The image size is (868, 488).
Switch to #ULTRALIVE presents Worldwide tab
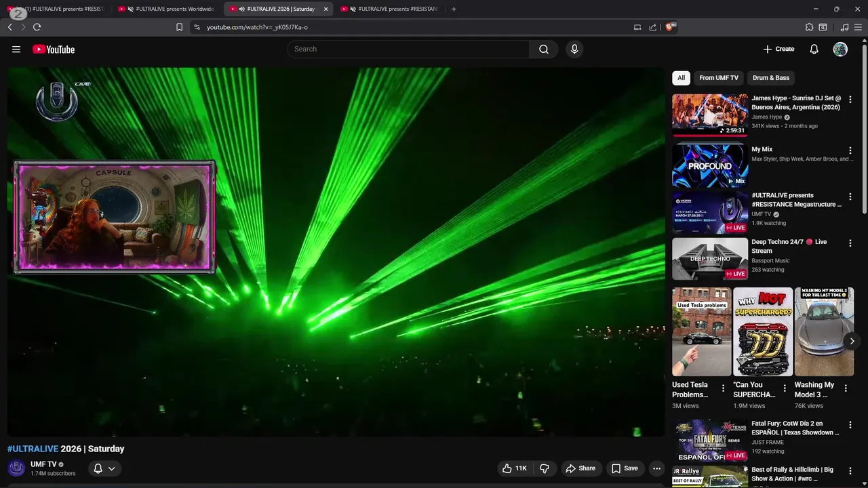point(167,9)
